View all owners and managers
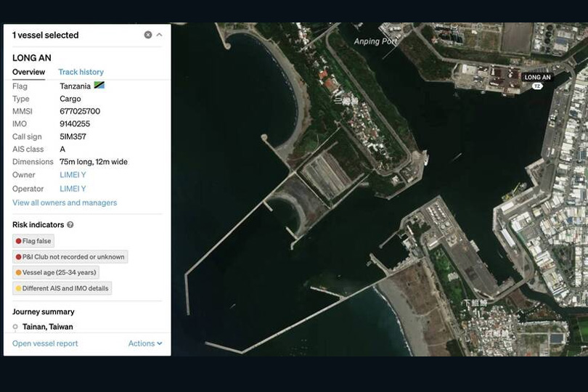The height and width of the screenshot is (392, 588). coord(65,203)
